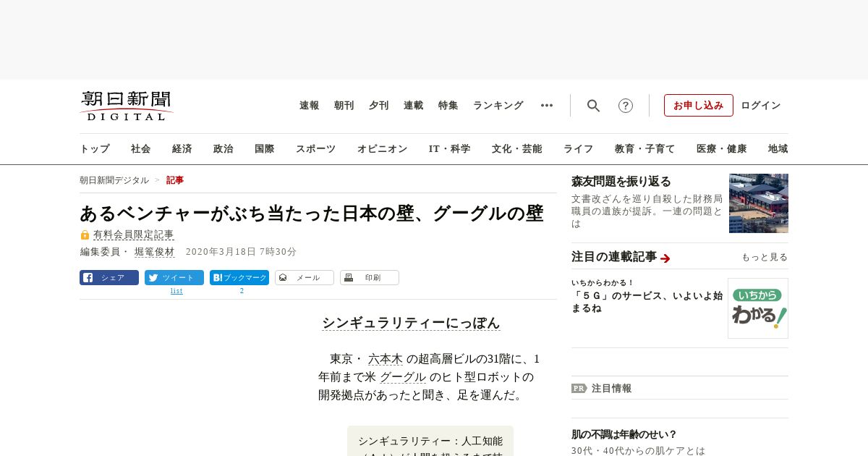Open 肌の不調は年齢のせい？ promo link

coord(624,434)
